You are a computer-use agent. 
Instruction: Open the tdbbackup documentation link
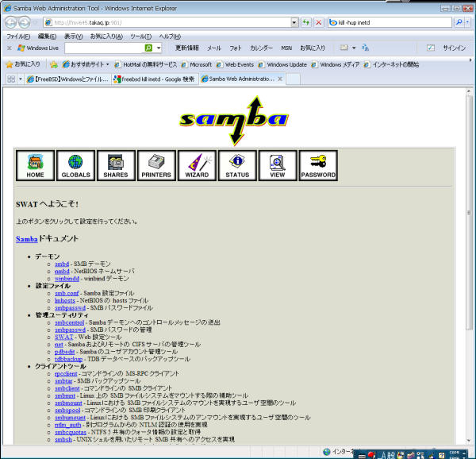(x=68, y=359)
